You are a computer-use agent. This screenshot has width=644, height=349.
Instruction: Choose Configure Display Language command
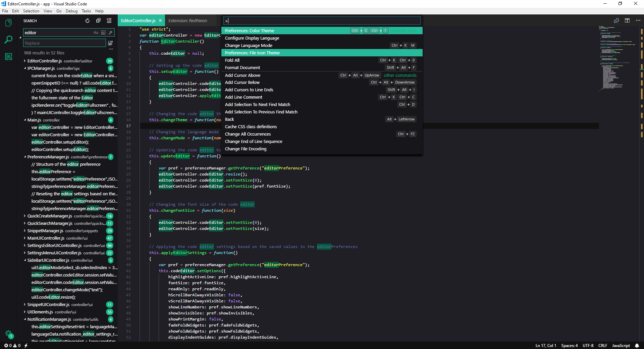(322, 38)
